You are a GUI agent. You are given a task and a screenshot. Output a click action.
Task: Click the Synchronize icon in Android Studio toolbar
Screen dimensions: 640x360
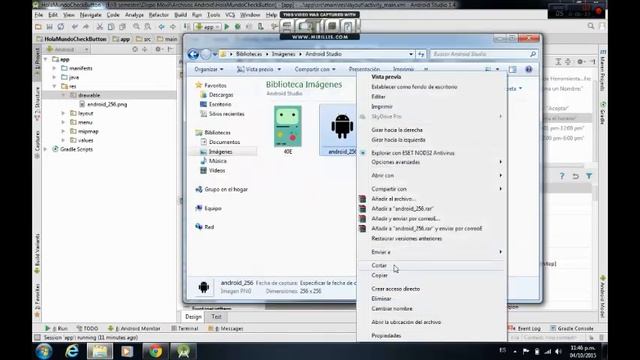[x=61, y=27]
